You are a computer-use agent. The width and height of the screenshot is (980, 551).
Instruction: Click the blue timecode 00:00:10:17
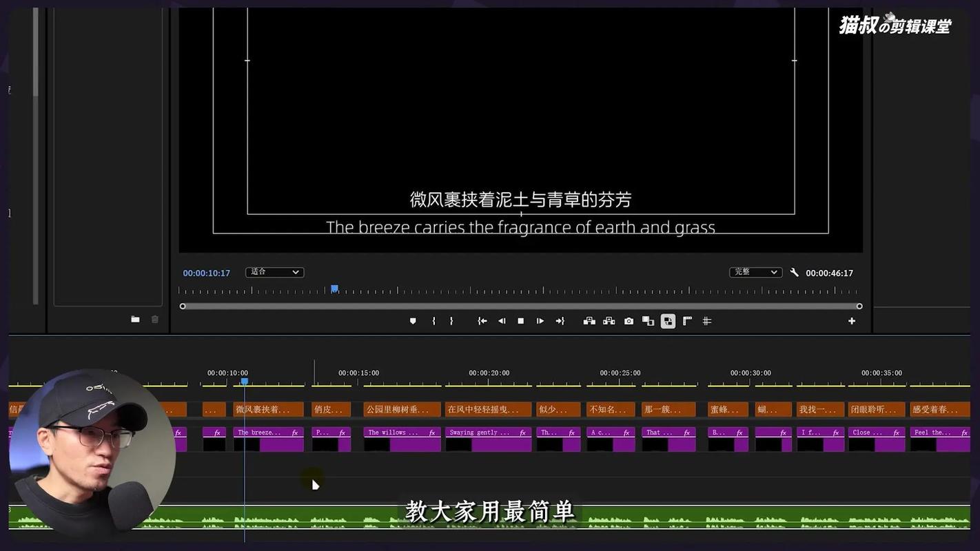click(x=206, y=272)
